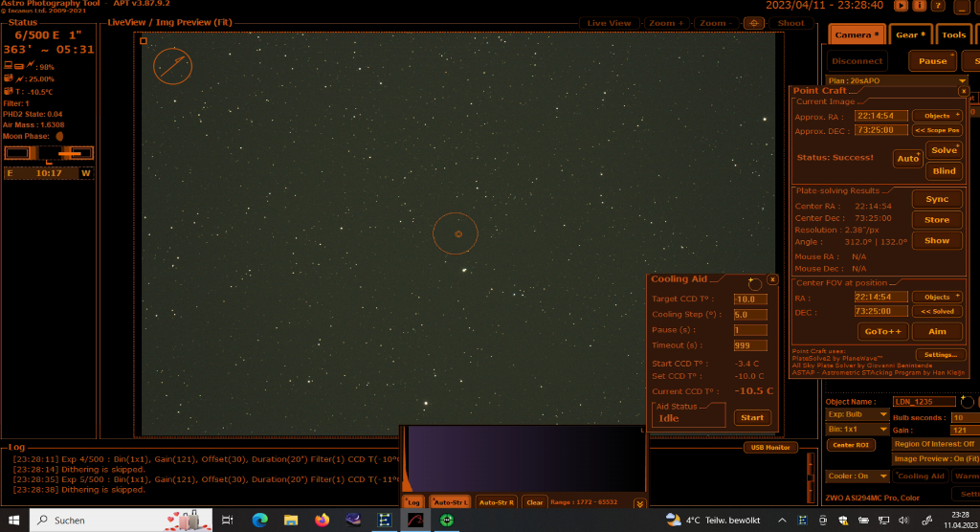Open the Exp: Bulb dropdown
Viewport: 980px width, 532px height.
tap(883, 415)
